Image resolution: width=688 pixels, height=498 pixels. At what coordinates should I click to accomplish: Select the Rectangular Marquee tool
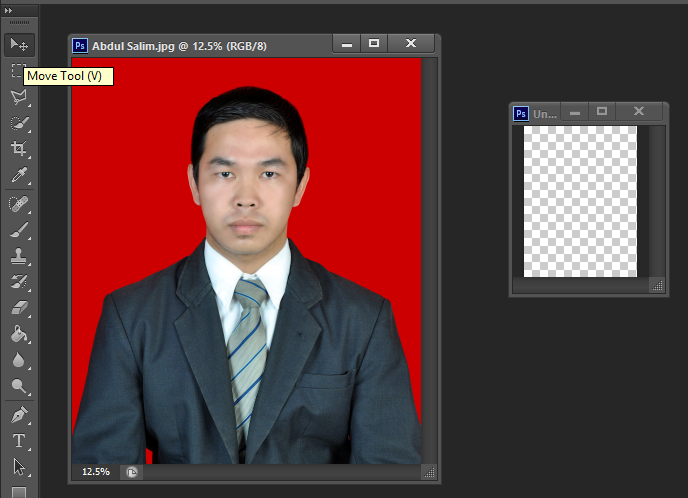17,71
